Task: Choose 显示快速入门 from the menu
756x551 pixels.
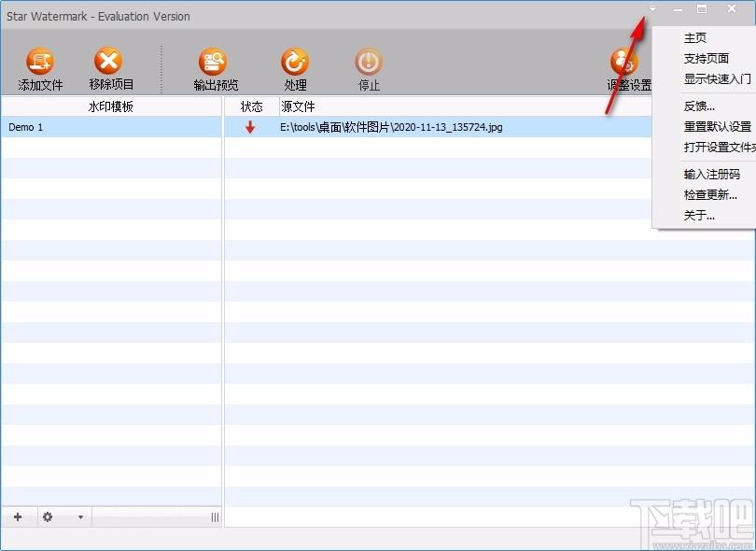Action: 717,78
